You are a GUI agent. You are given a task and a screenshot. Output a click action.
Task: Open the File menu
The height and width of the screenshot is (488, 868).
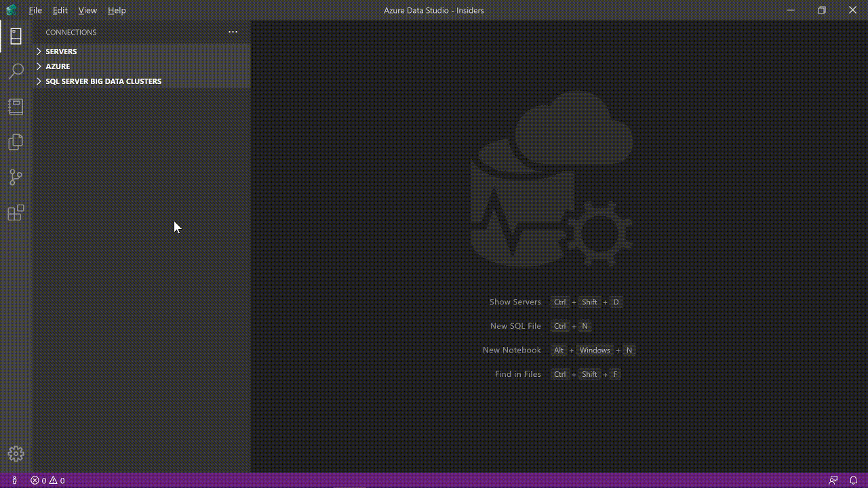[x=35, y=10]
